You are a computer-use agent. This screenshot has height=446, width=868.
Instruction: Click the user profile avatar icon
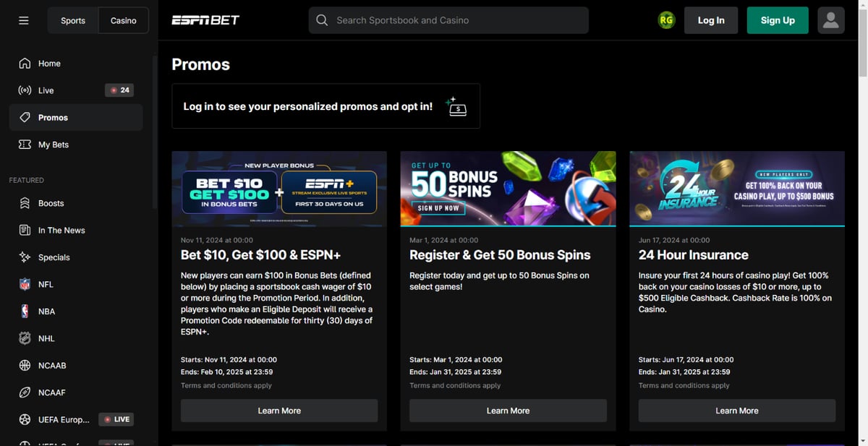click(831, 20)
